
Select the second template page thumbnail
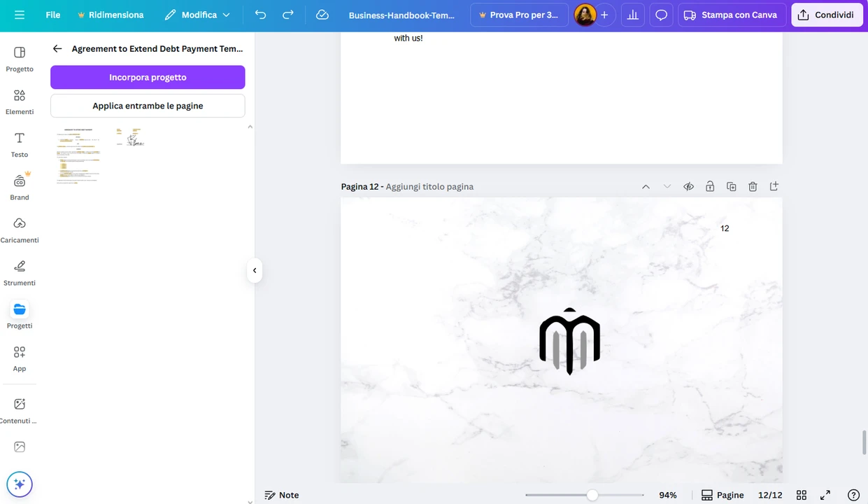(x=130, y=136)
